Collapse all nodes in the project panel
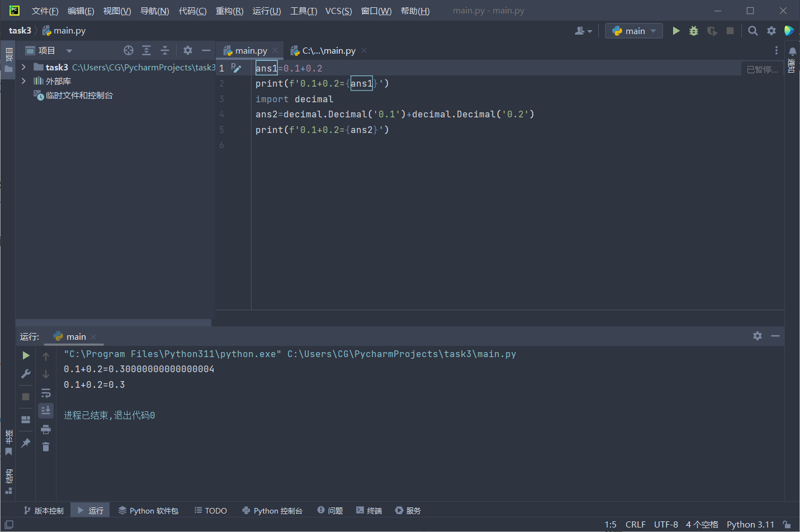Screen dimensions: 800x532 point(165,50)
